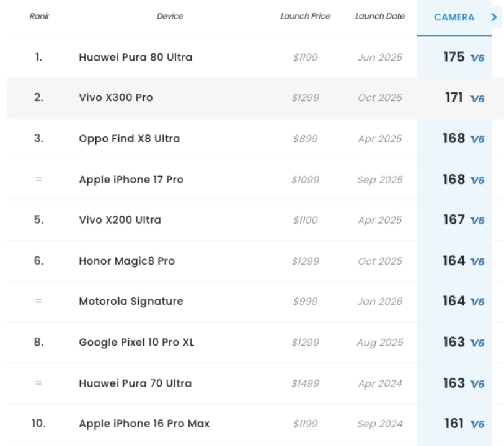Click the 163 score in Huawei Pura 70 Ultra row

pos(453,383)
